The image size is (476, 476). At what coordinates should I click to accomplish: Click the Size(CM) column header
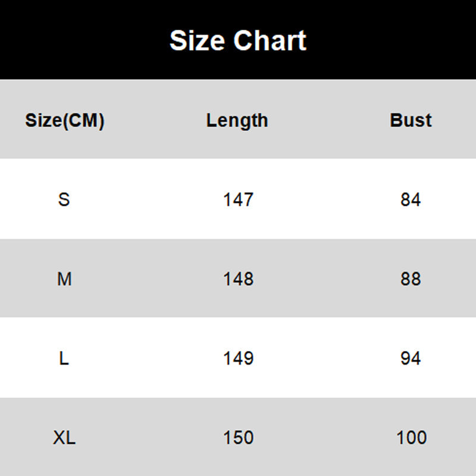(x=64, y=121)
